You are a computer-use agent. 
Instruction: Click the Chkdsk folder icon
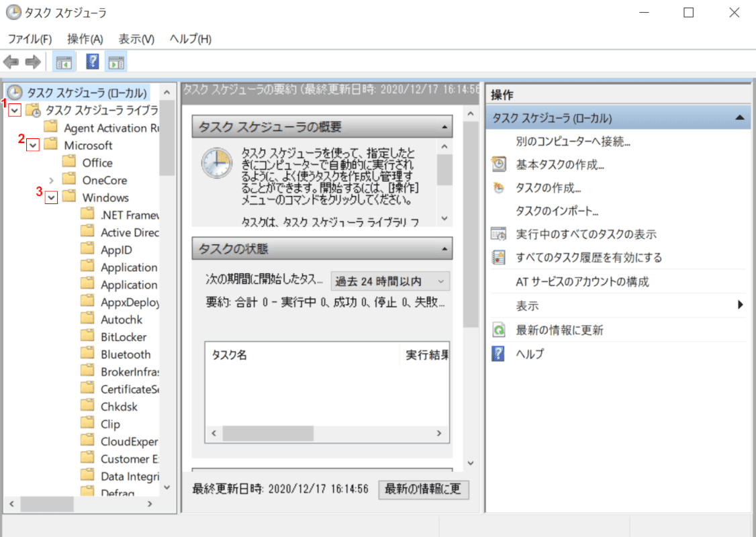[87, 405]
